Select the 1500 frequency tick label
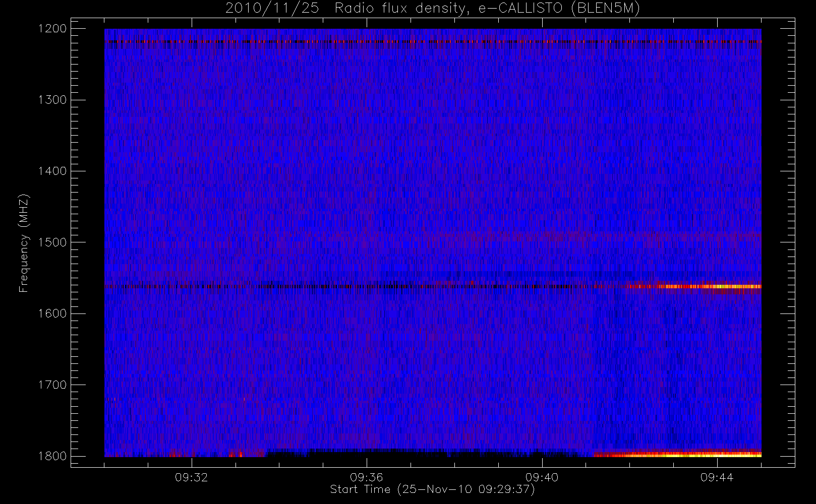 click(52, 242)
